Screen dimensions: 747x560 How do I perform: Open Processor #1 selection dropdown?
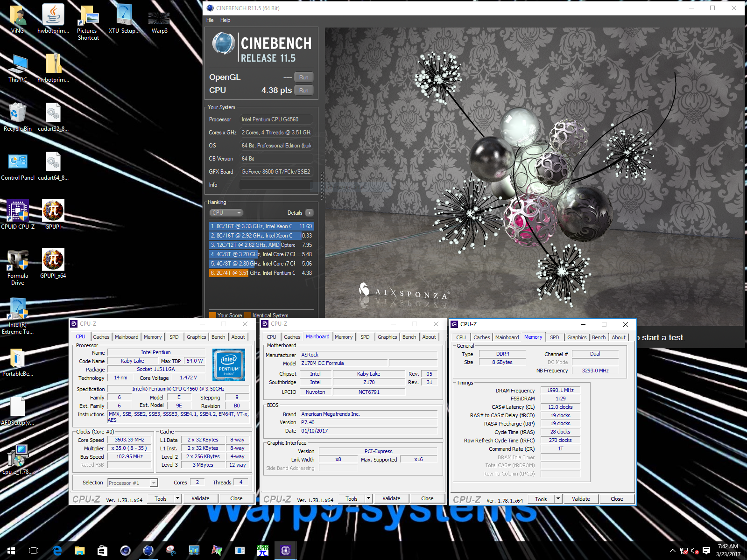tap(133, 483)
